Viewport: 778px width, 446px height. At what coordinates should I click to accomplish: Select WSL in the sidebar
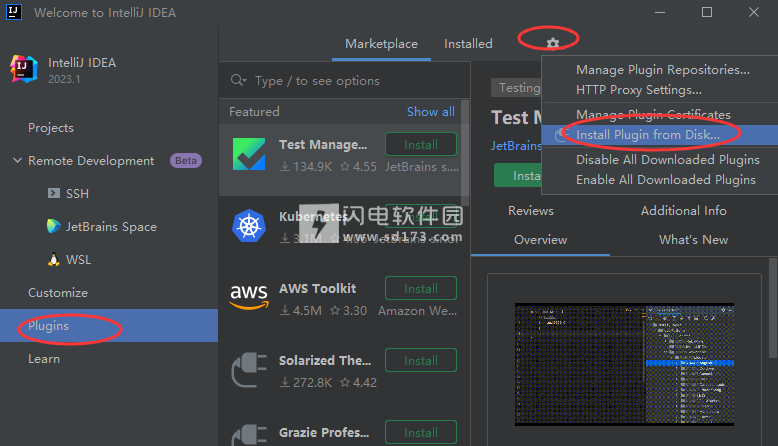tap(78, 259)
